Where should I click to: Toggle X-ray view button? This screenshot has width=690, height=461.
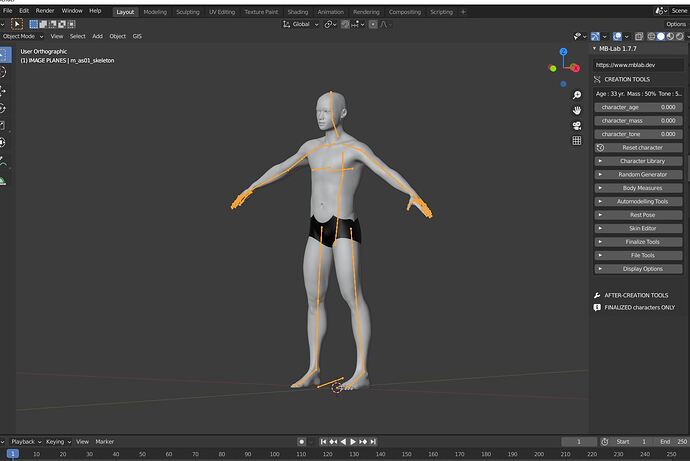[x=639, y=36]
